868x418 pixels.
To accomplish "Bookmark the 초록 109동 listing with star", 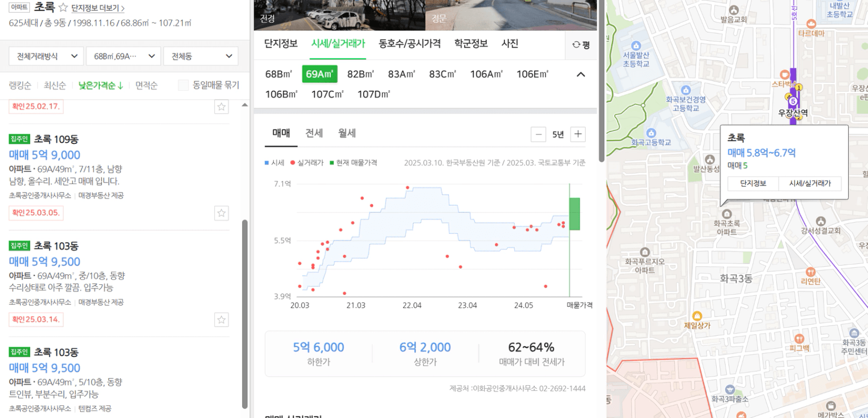I will 221,213.
